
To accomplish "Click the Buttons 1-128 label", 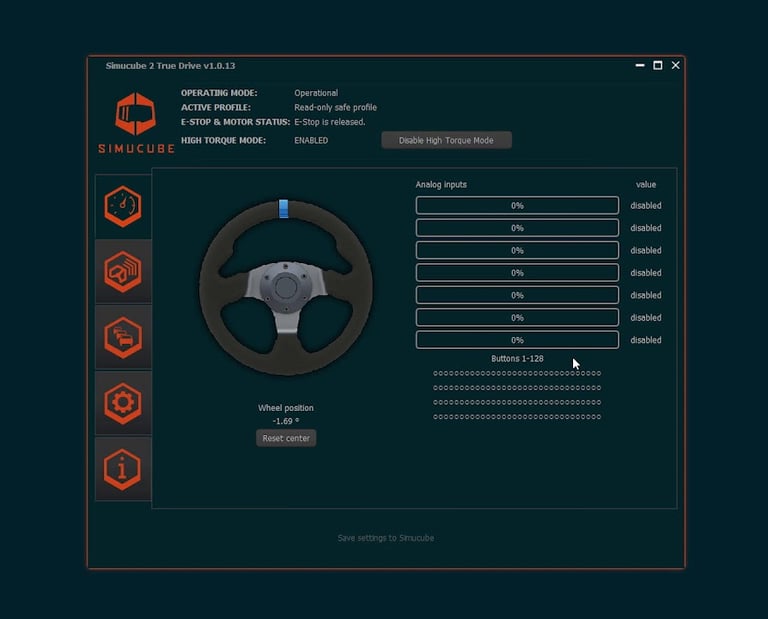I will 517,358.
